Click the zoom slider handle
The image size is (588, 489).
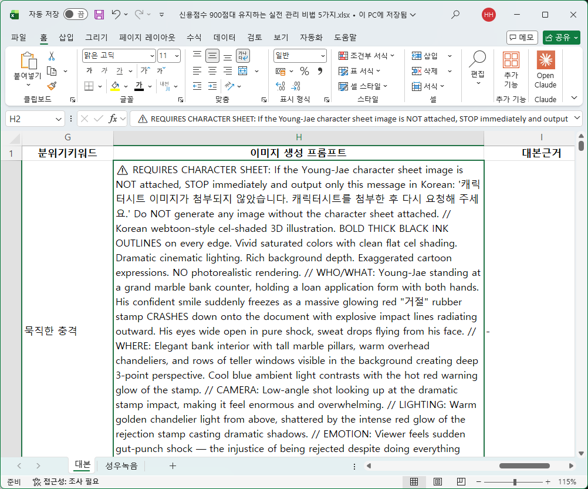coord(514,482)
